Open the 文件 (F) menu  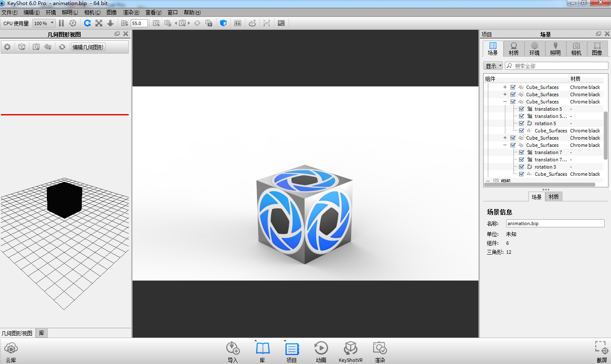[9, 12]
